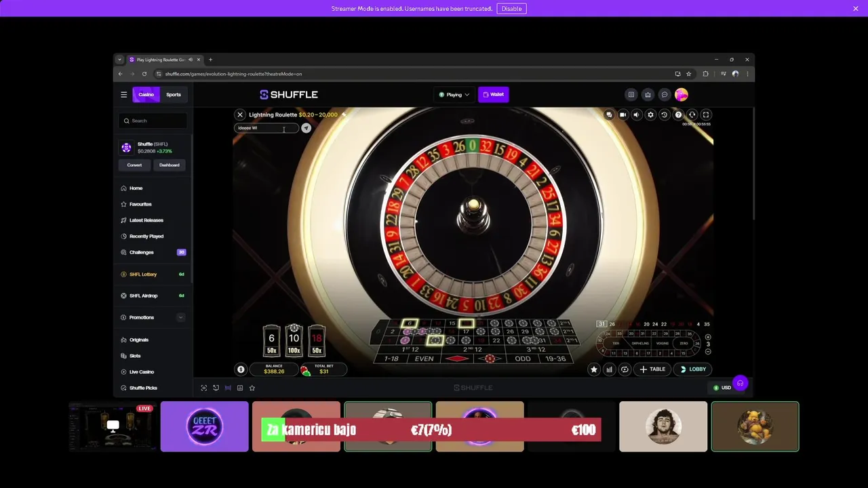The height and width of the screenshot is (488, 868).
Task: Open the bet slip list icon in header
Action: (x=631, y=94)
